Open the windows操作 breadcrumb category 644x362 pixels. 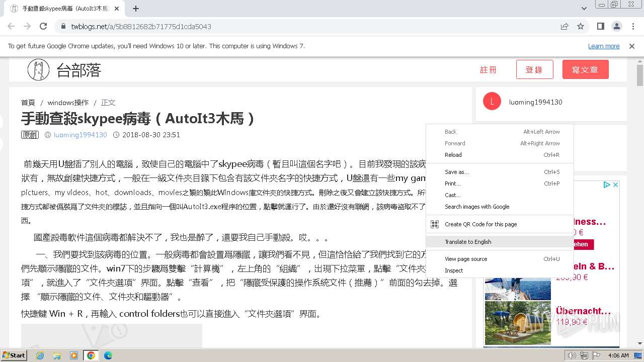[68, 103]
